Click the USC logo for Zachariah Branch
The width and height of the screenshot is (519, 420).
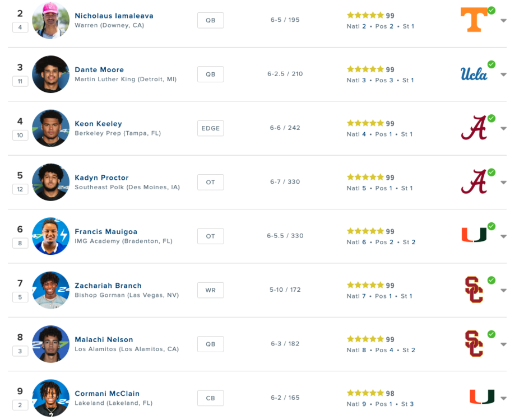[x=474, y=290]
